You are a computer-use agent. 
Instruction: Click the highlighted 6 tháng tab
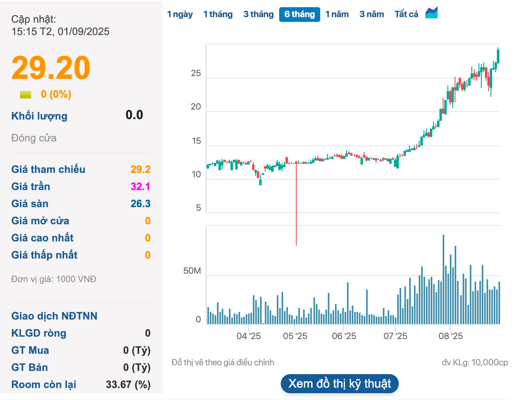click(299, 14)
